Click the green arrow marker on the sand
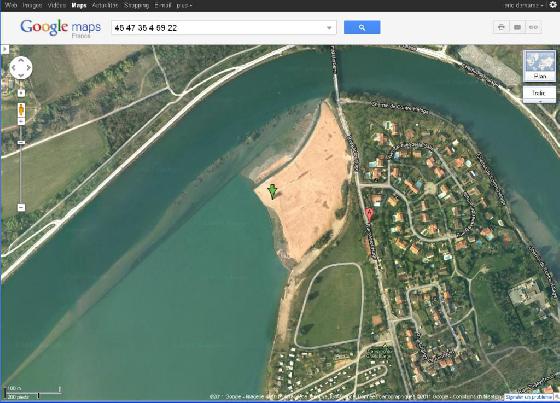Screen dimensions: 560x403 272,191
